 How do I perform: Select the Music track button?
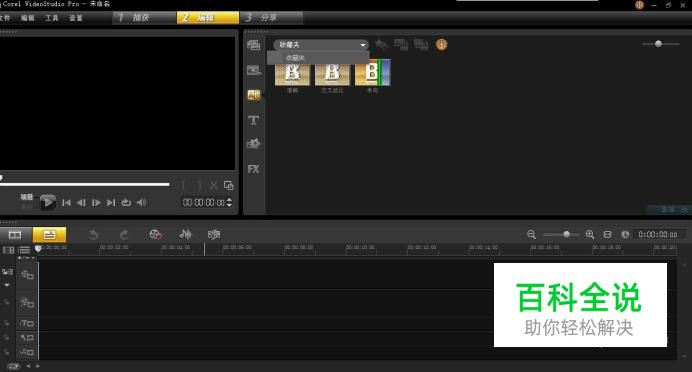tap(27, 352)
